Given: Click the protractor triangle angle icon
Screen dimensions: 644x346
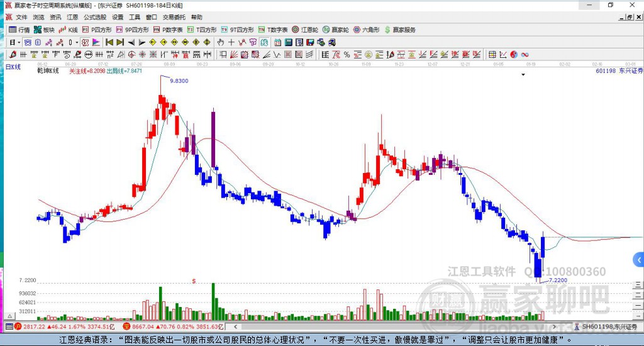Looking at the screenshot, I should pyautogui.click(x=121, y=55).
